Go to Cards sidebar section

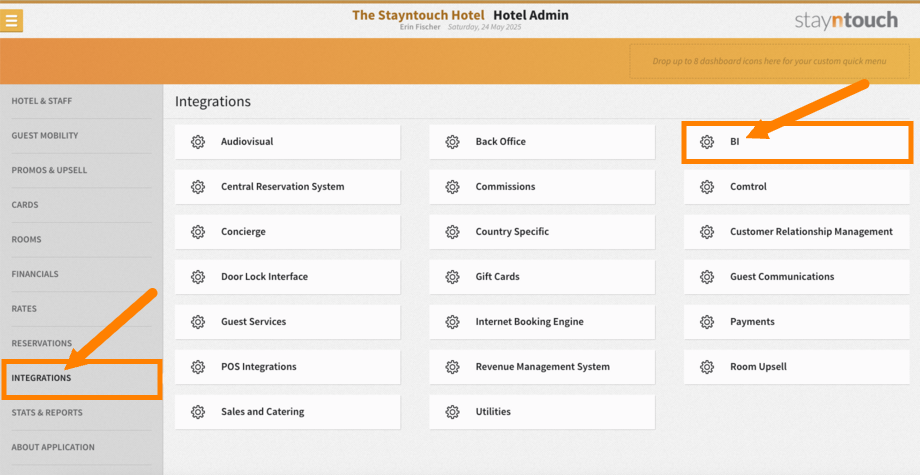pyautogui.click(x=25, y=205)
